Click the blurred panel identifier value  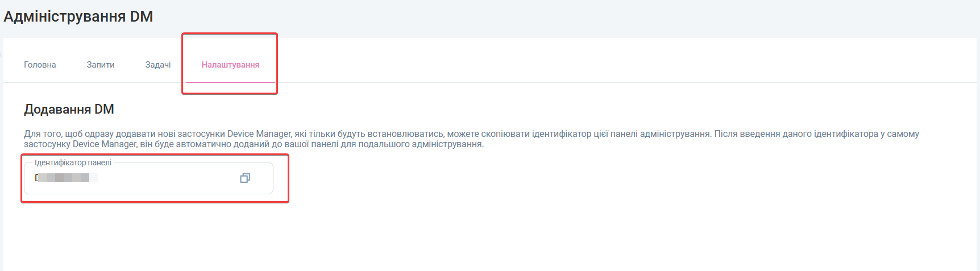66,178
